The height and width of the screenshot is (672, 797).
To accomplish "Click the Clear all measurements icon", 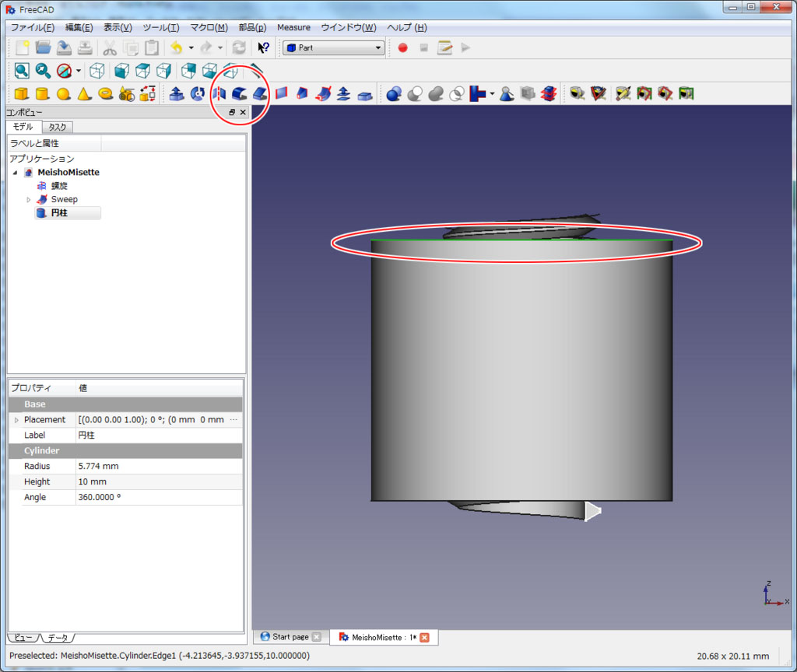I will (623, 93).
